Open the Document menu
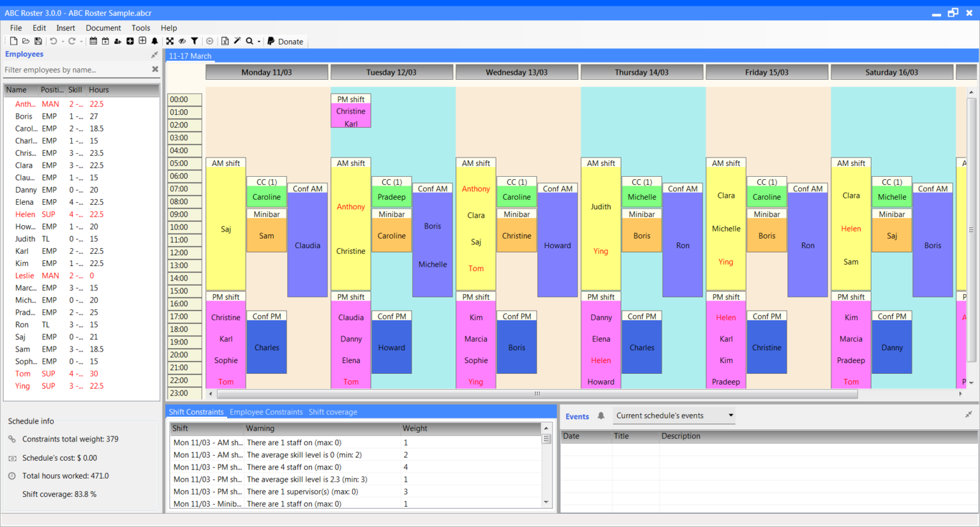 [x=103, y=27]
